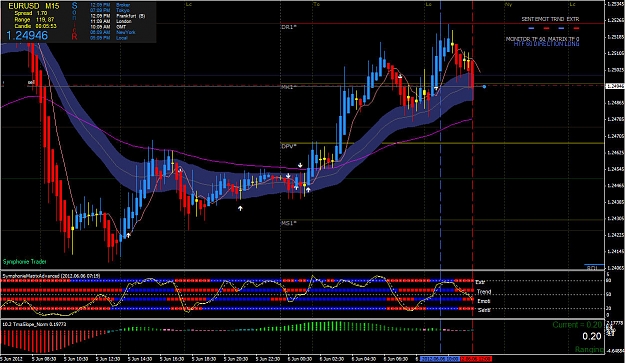The width and height of the screenshot is (625, 363).
Task: Click the DPV pivot level label
Action: click(289, 147)
